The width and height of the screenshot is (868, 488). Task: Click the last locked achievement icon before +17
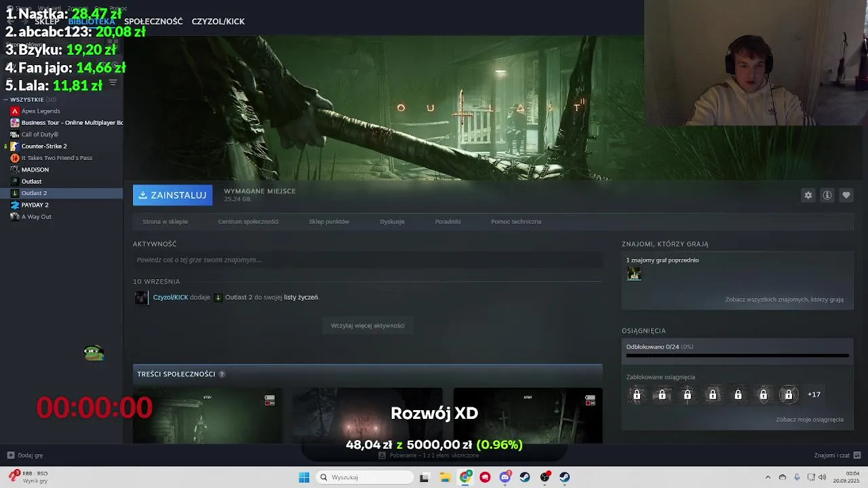click(x=788, y=394)
